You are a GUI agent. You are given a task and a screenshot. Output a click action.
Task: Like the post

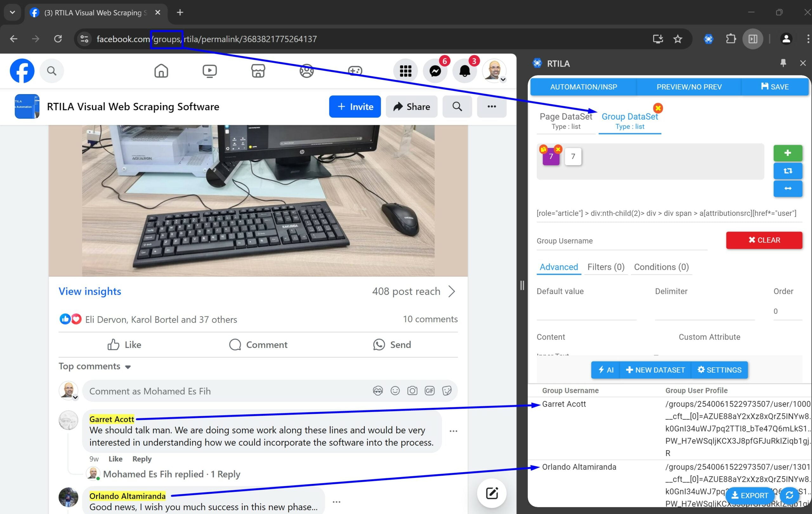pyautogui.click(x=124, y=344)
